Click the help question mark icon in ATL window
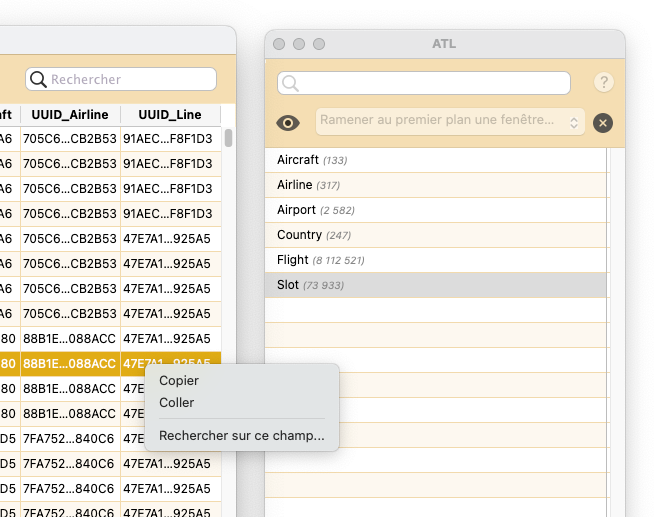The image size is (664, 517). (603, 82)
